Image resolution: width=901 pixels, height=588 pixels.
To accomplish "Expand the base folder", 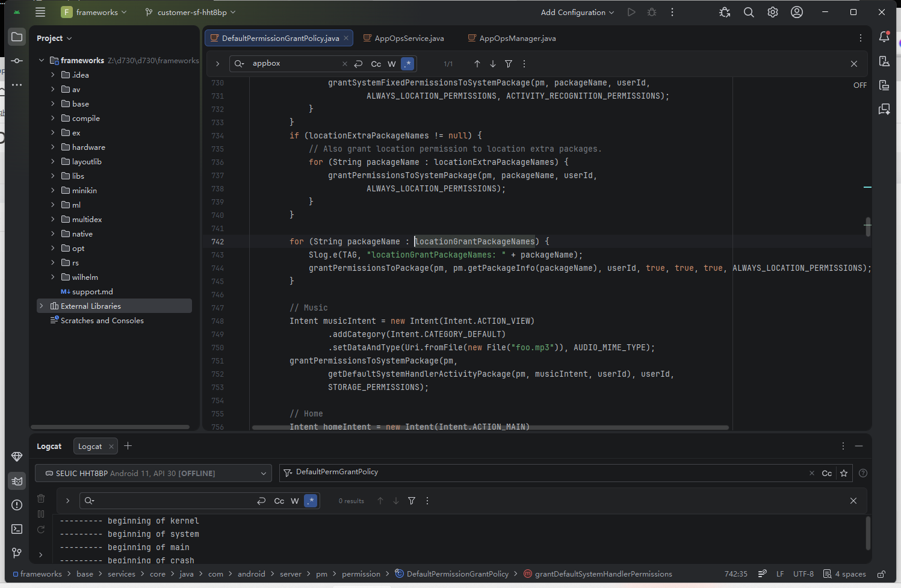I will click(53, 104).
